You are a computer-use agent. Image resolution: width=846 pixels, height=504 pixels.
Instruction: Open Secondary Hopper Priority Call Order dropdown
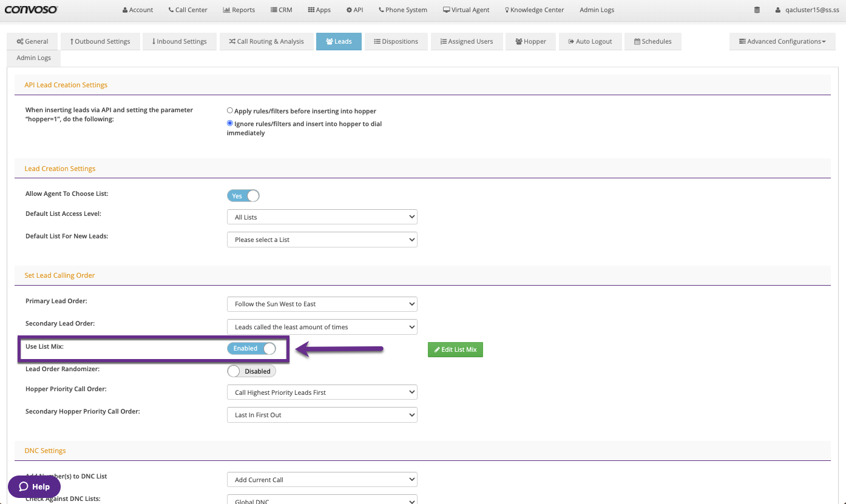coord(322,415)
